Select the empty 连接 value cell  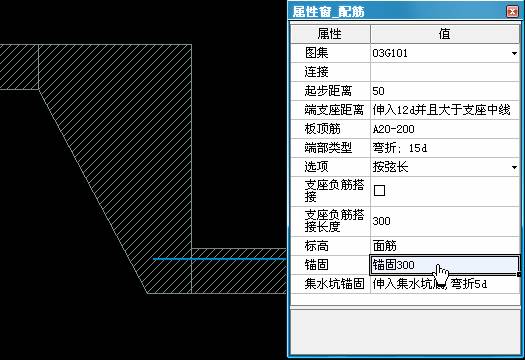[x=445, y=72]
